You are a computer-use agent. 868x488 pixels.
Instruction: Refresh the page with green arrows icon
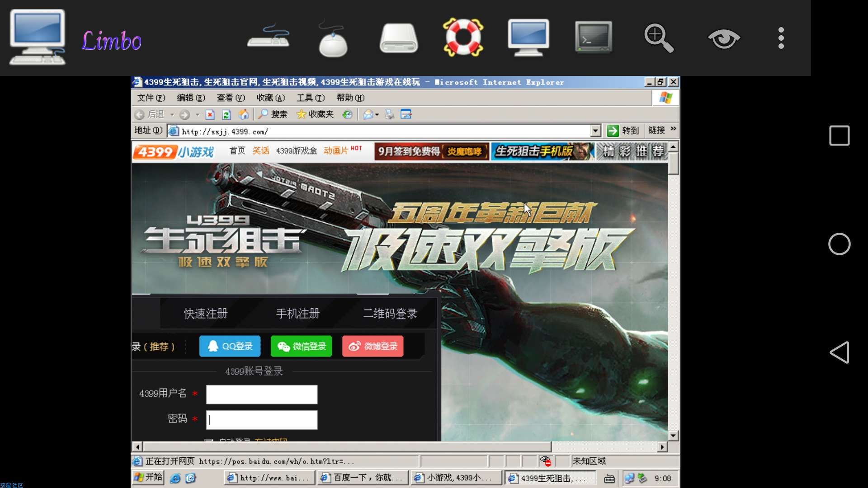pos(226,115)
